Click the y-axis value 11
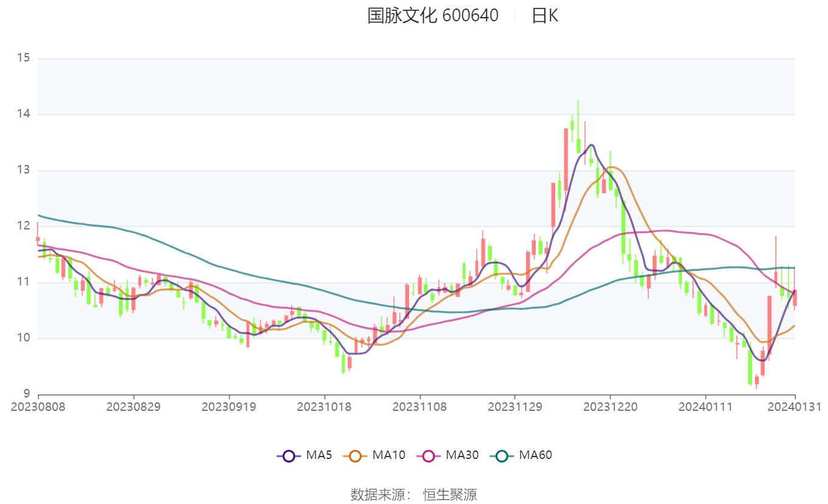The height and width of the screenshot is (504, 828). (24, 282)
